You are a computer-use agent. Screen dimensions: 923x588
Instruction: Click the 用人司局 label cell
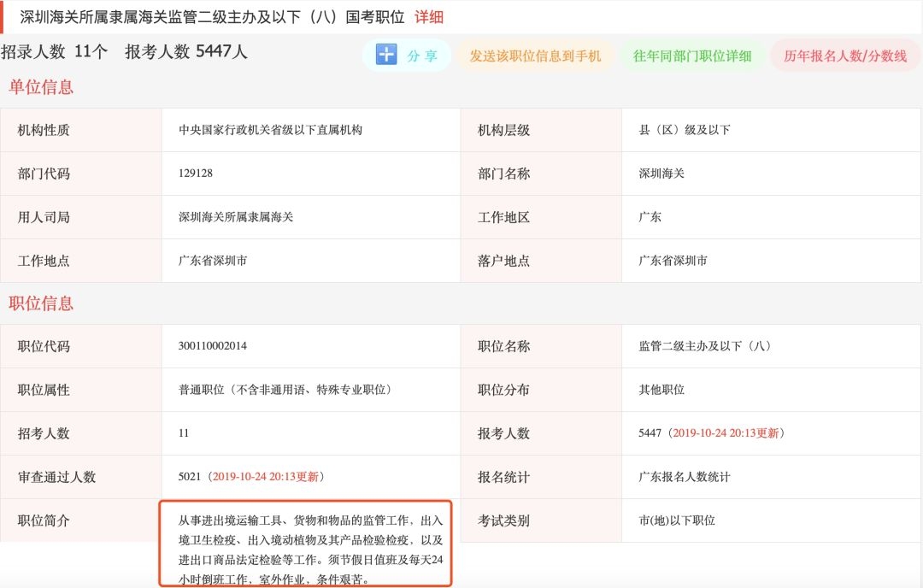[81, 217]
